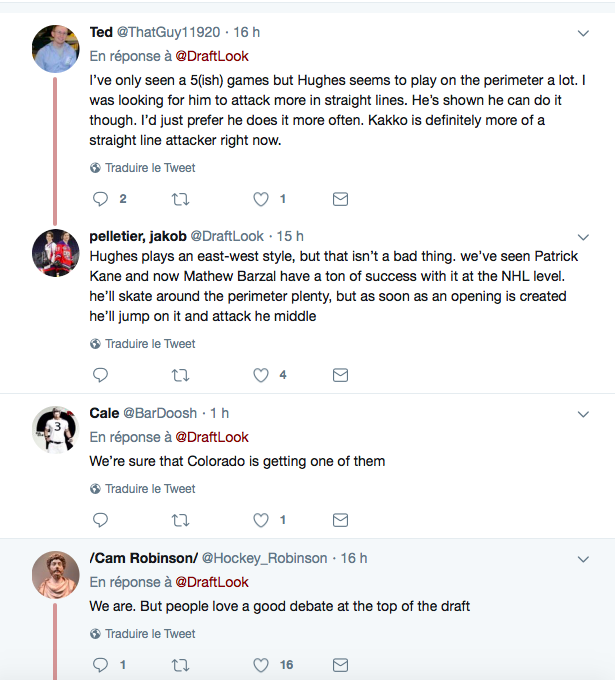Open the @Hockey_Robinson profile handle
This screenshot has height=680, width=615.
(x=264, y=558)
